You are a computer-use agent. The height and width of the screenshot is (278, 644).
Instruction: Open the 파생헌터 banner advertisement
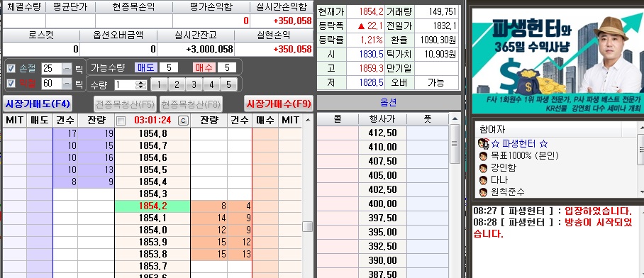557,60
